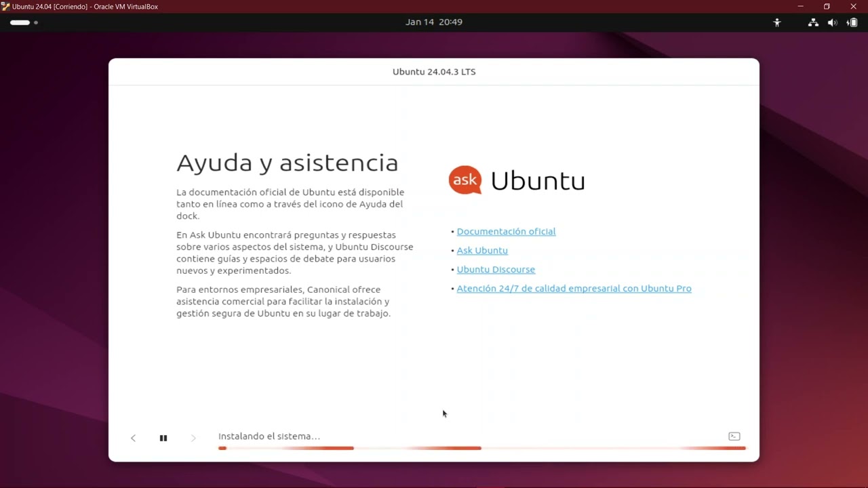Go to the next slide arrow
The image size is (868, 488).
click(x=193, y=438)
